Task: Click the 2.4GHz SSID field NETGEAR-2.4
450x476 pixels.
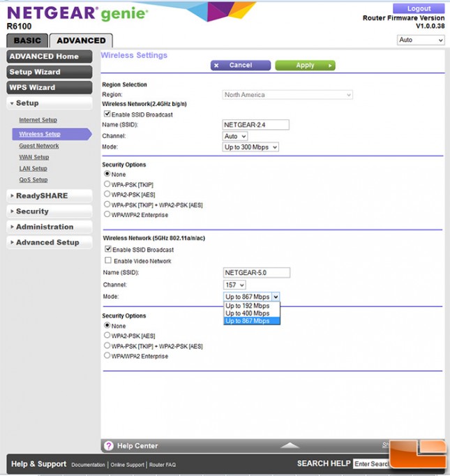Action: (x=256, y=125)
